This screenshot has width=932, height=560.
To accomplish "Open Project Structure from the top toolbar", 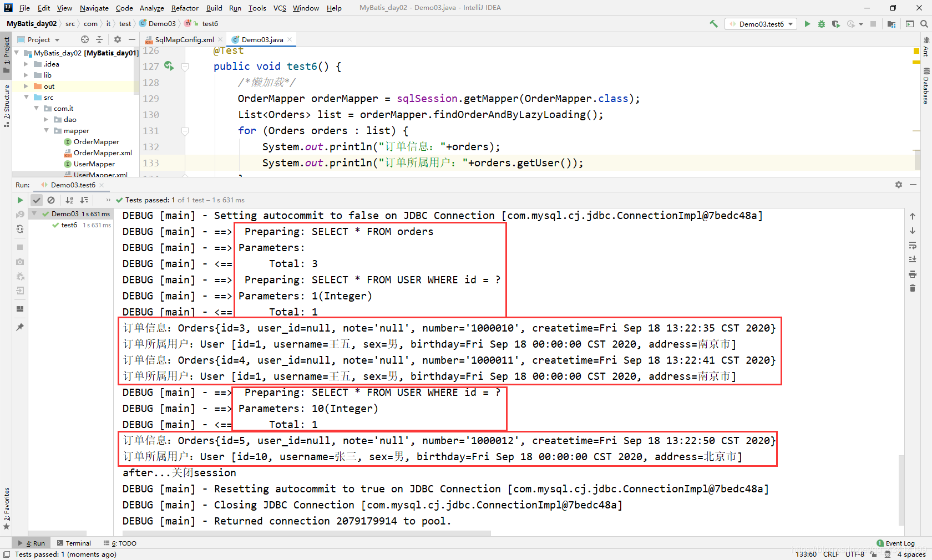I will click(892, 24).
